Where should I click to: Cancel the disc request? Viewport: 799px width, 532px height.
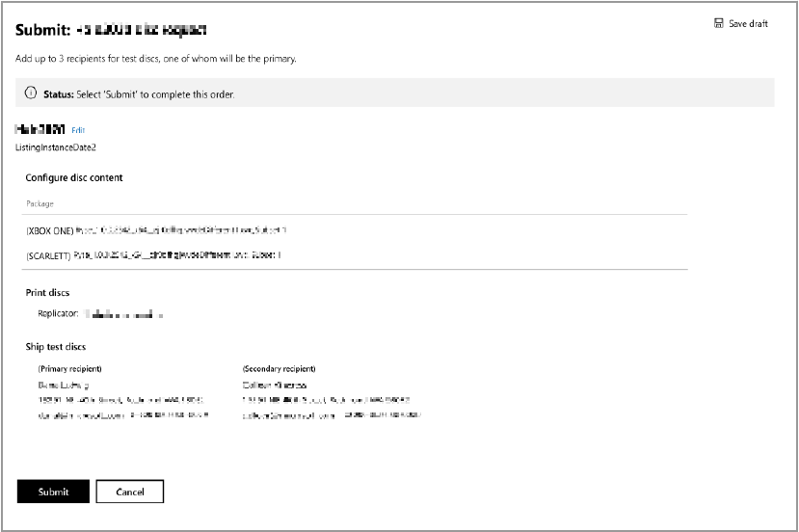130,492
